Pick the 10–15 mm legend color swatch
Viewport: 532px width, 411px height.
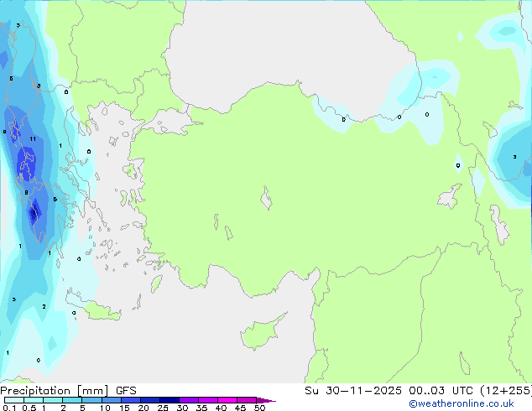(x=111, y=400)
